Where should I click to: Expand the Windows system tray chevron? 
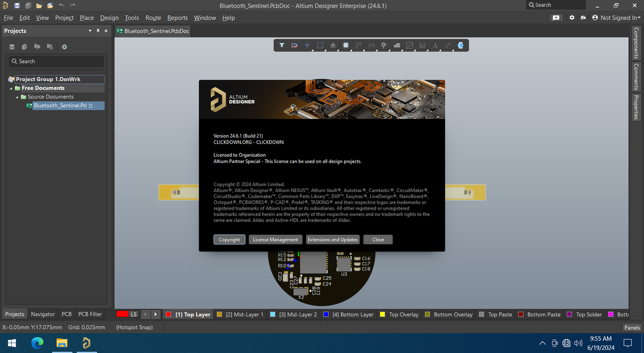542,343
